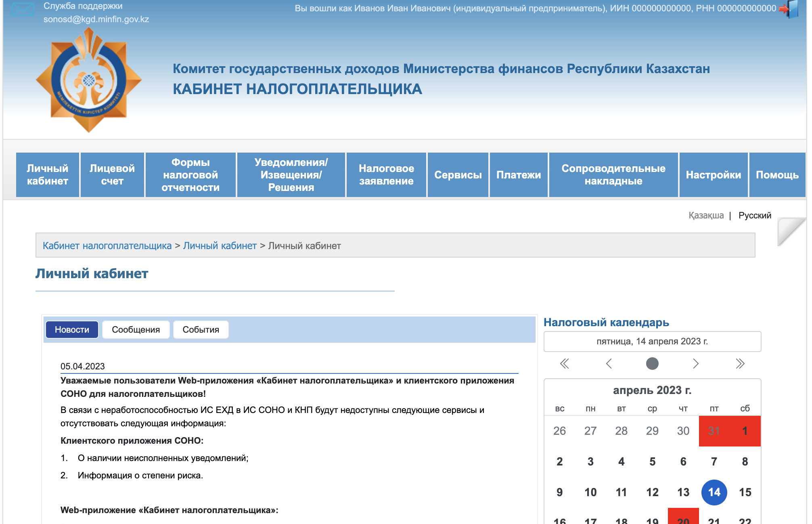Switch to the События tab
This screenshot has width=812, height=524.
click(x=201, y=330)
